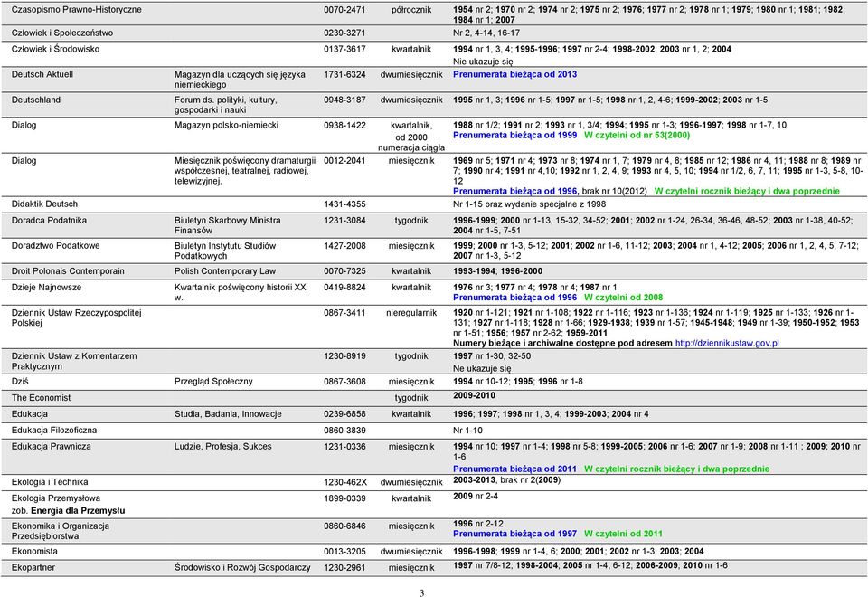Click holdings '1993-1994; 1996-2000'

coord(497,271)
